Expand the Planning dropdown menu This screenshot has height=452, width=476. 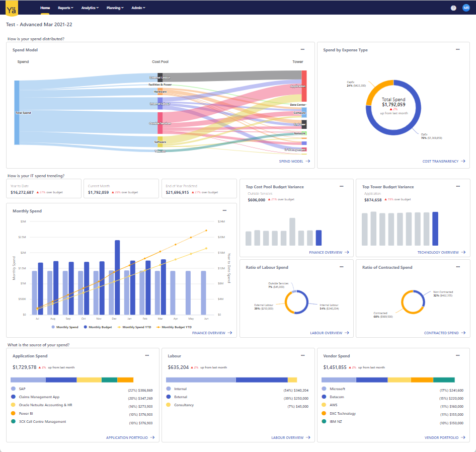[x=116, y=8]
